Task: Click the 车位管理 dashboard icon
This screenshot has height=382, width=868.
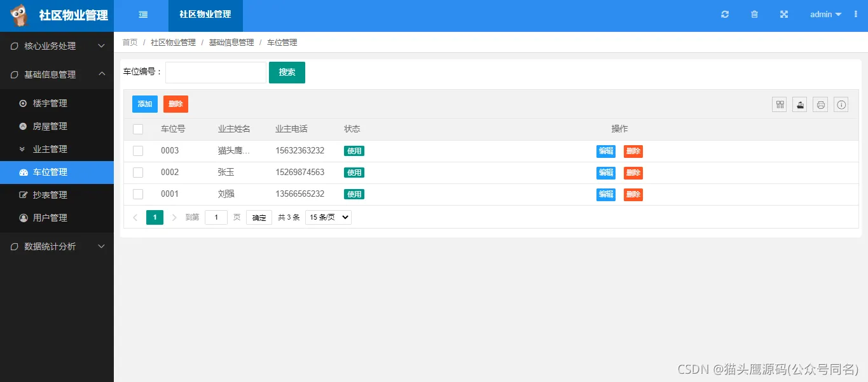Action: [24, 172]
